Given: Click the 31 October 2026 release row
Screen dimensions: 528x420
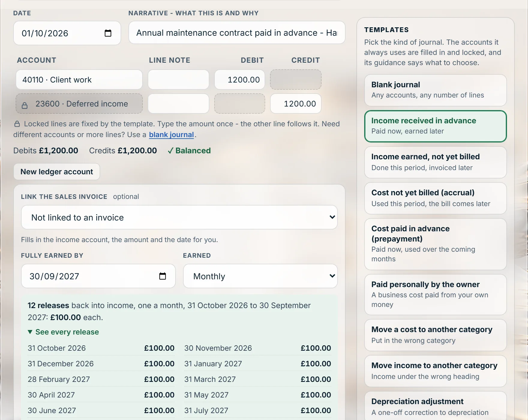Looking at the screenshot, I should pyautogui.click(x=101, y=348).
